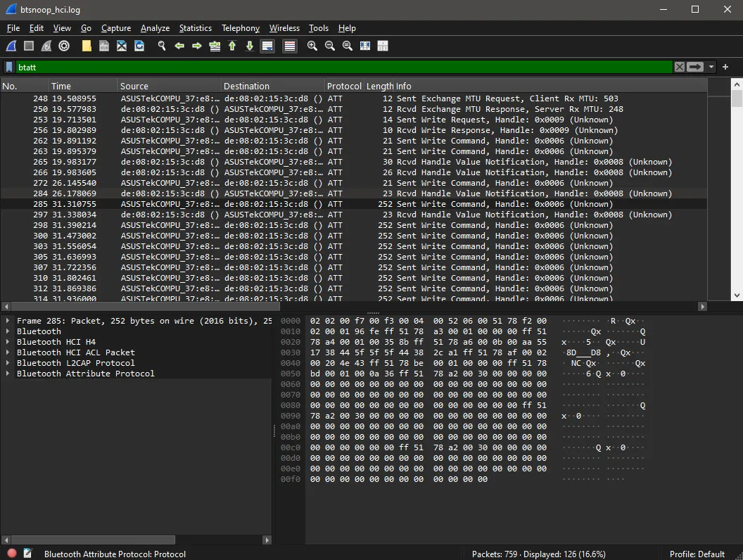Open display filter bookmarks

[x=9, y=68]
